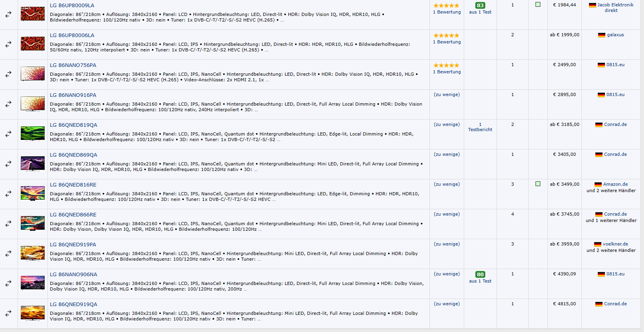The image size is (644, 332).
Task: Click the '1 Testbericht' link for 86QNED819QA
Action: click(x=480, y=127)
